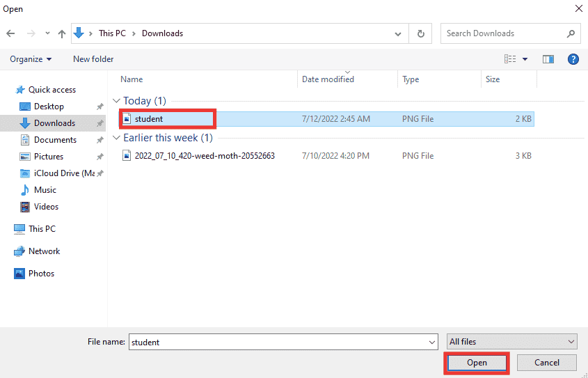The image size is (588, 378).
Task: Open Downloads in the navigation pane
Action: (x=54, y=123)
